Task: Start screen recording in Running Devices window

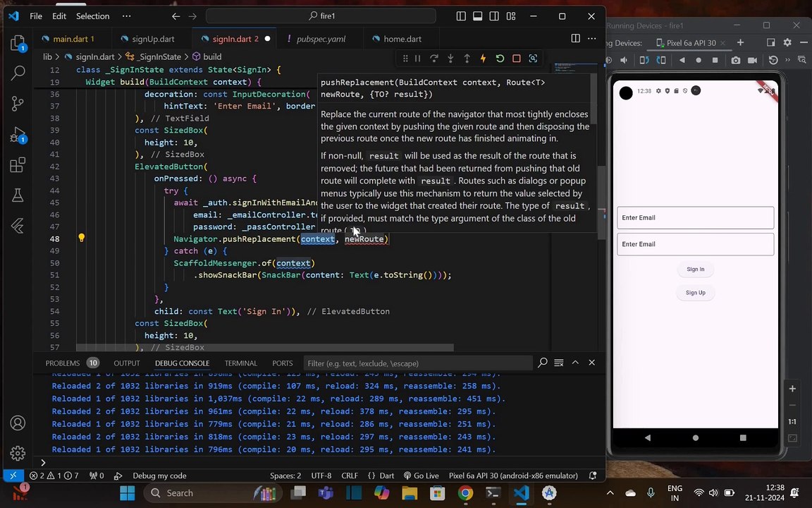Action: click(753, 60)
